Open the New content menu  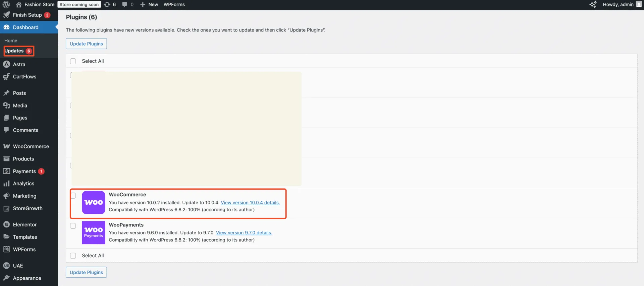pos(153,4)
